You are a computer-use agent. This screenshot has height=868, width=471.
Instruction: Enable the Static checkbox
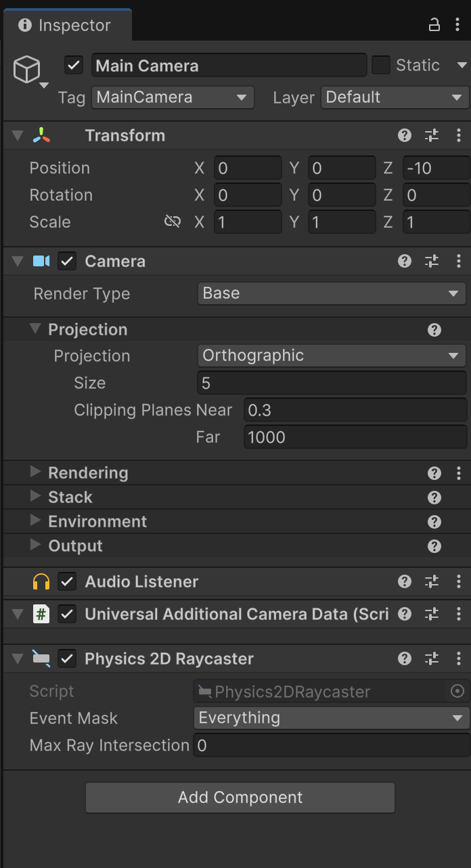[381, 66]
